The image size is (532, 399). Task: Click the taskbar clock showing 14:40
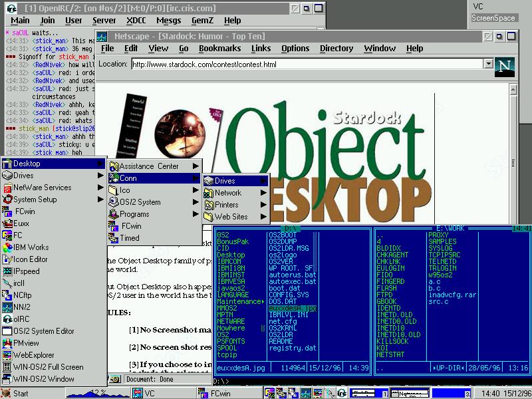tap(502, 394)
